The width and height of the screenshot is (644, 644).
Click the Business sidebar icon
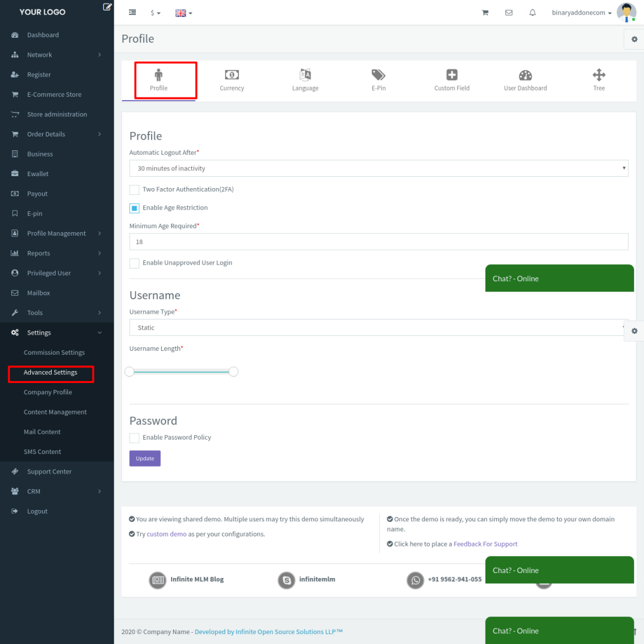coord(15,154)
